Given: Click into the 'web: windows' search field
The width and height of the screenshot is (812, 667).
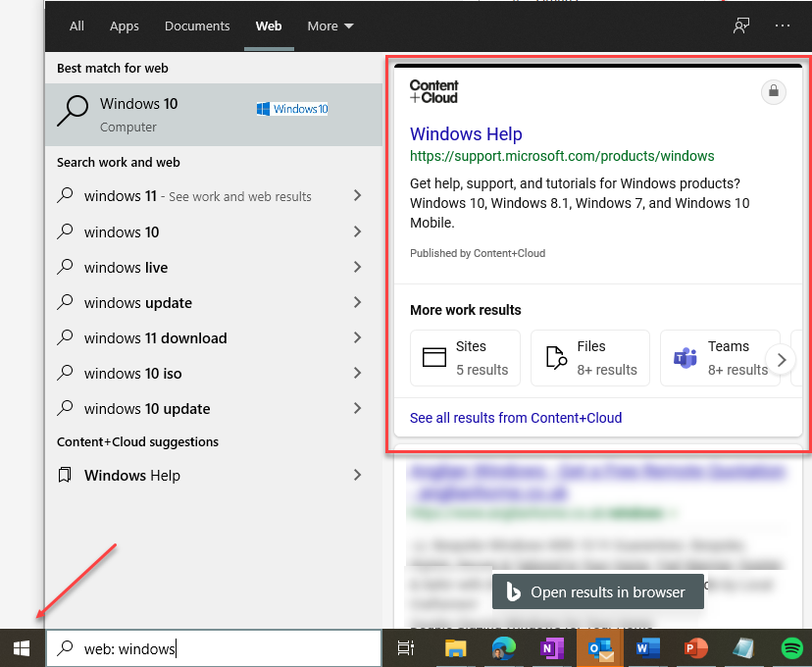Looking at the screenshot, I should (x=214, y=648).
